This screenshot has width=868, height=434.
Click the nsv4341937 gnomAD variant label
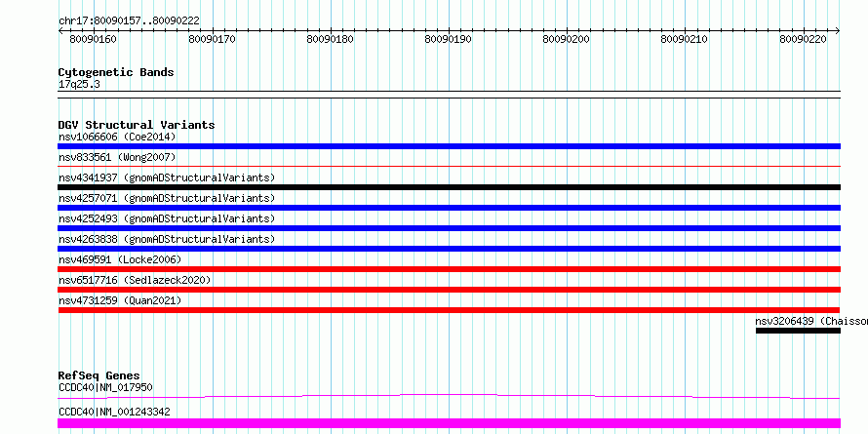(x=167, y=178)
